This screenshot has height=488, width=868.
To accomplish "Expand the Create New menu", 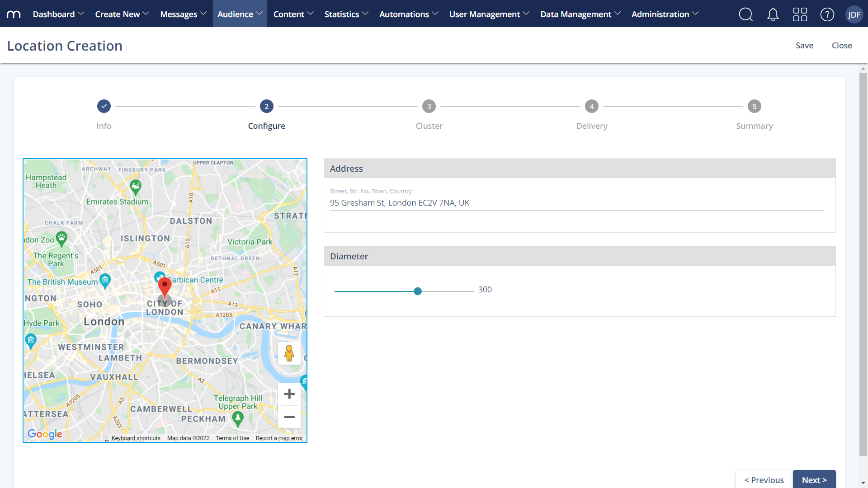I will (122, 14).
